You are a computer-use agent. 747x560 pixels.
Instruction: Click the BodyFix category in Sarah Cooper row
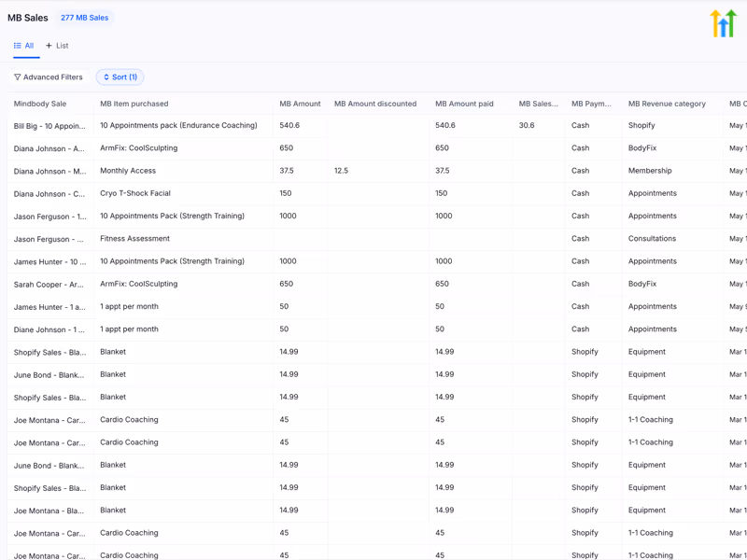[x=642, y=284]
